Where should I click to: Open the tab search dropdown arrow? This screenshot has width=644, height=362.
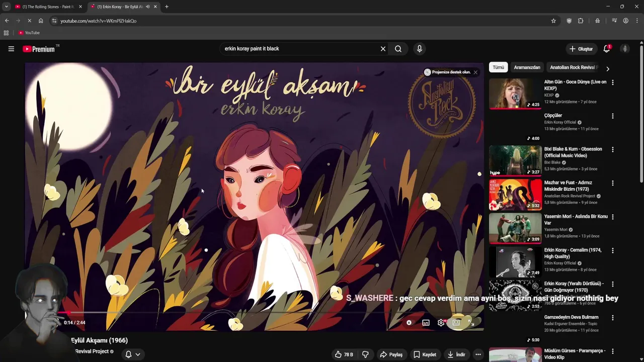(x=6, y=7)
